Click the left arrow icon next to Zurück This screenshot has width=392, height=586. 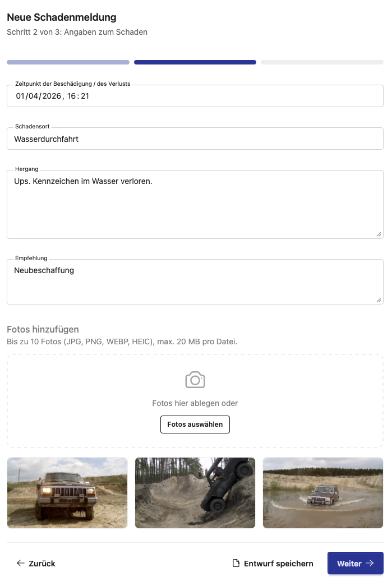pyautogui.click(x=20, y=563)
